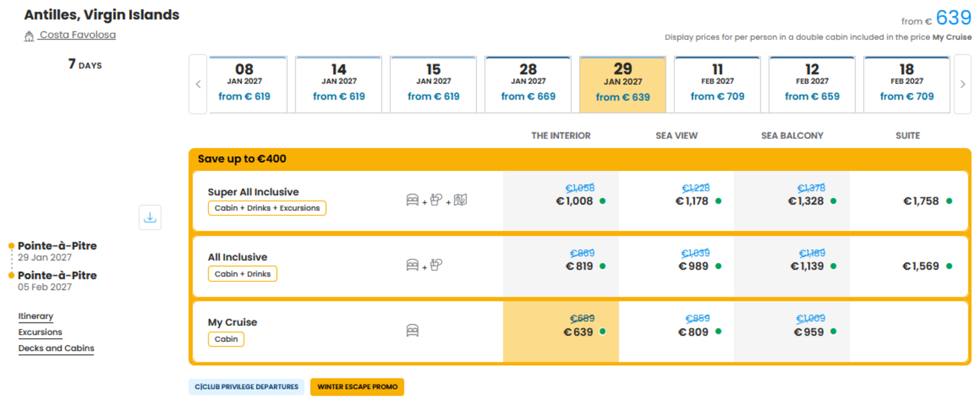This screenshot has width=980, height=401.
Task: Select the 18 Feb 2027 departure
Action: (907, 84)
